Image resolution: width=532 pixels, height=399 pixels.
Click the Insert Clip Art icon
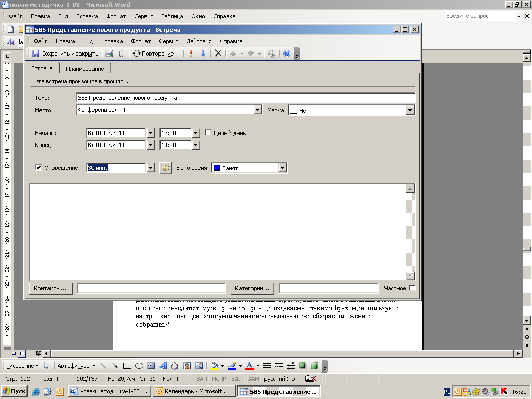(187, 366)
